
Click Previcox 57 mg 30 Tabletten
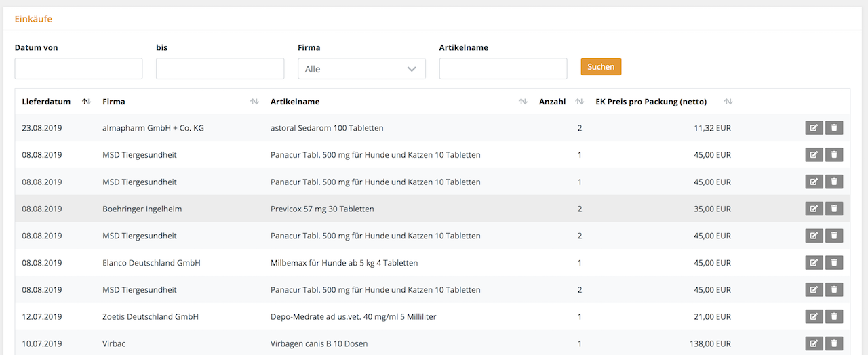(322, 209)
